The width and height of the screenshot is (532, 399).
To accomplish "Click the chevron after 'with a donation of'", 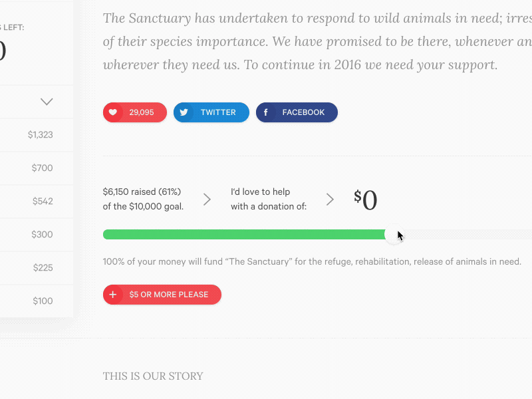I will (329, 199).
